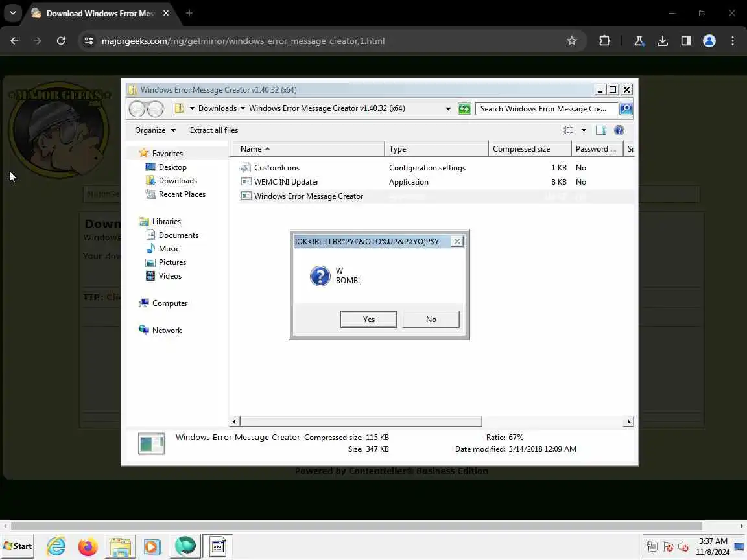Close the Download Windows Error Message tab
This screenshot has width=747, height=560.
coord(166,13)
